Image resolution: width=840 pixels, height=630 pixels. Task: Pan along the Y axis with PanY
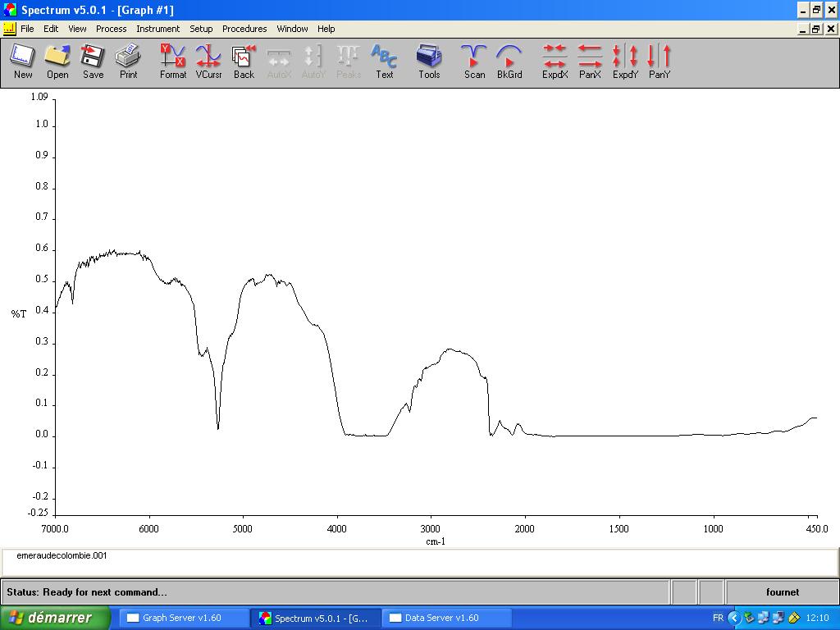660,62
